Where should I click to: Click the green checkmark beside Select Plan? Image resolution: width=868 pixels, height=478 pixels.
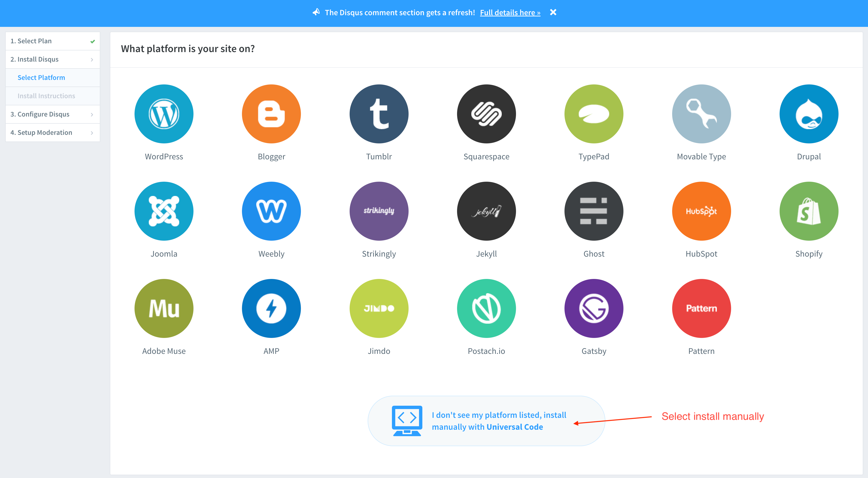pos(93,41)
